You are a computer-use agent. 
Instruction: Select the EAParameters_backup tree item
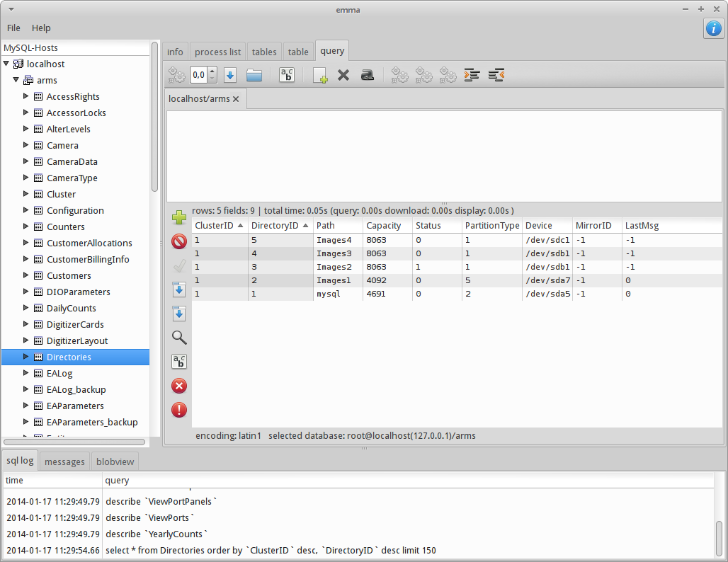[x=92, y=422]
